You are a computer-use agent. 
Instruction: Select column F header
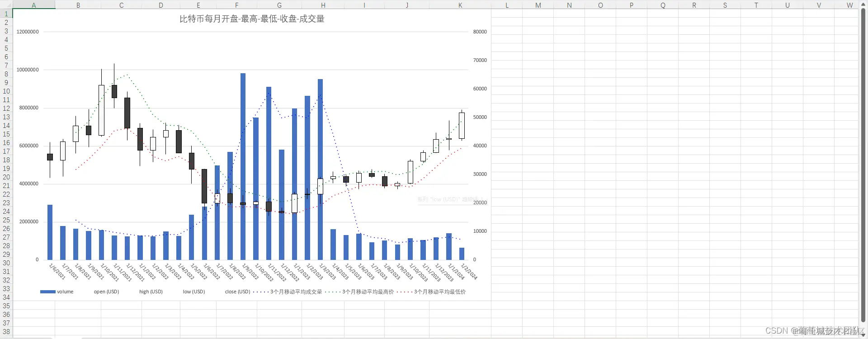[237, 5]
